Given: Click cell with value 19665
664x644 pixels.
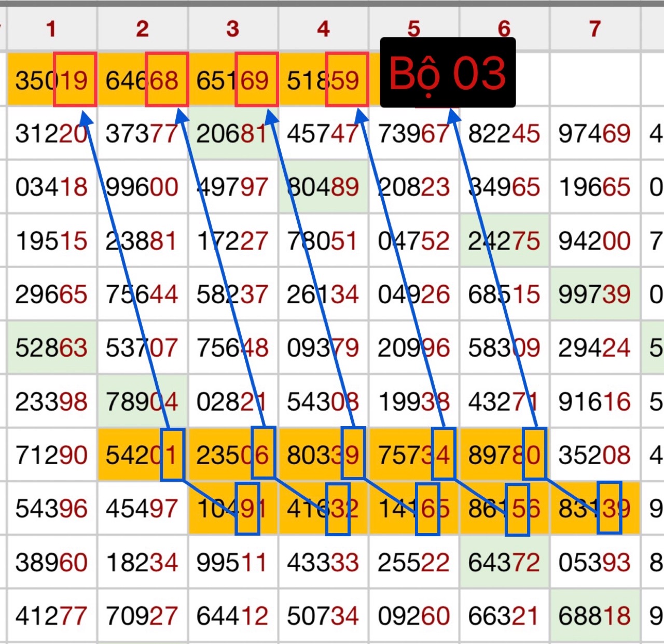Looking at the screenshot, I should pyautogui.click(x=595, y=187).
